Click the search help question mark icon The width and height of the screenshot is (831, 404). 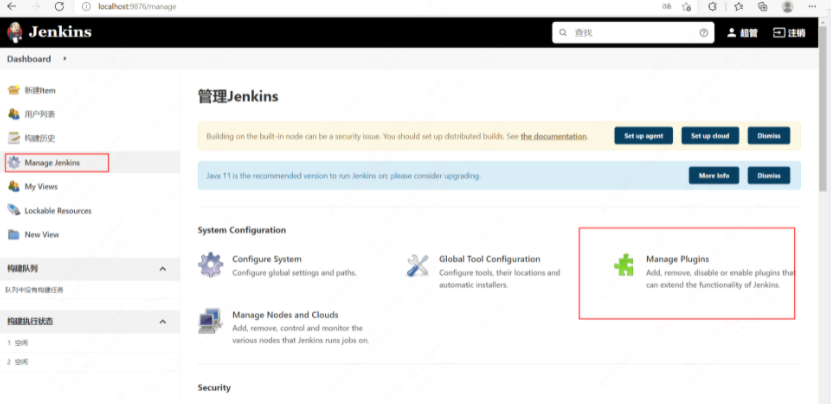[x=704, y=33]
